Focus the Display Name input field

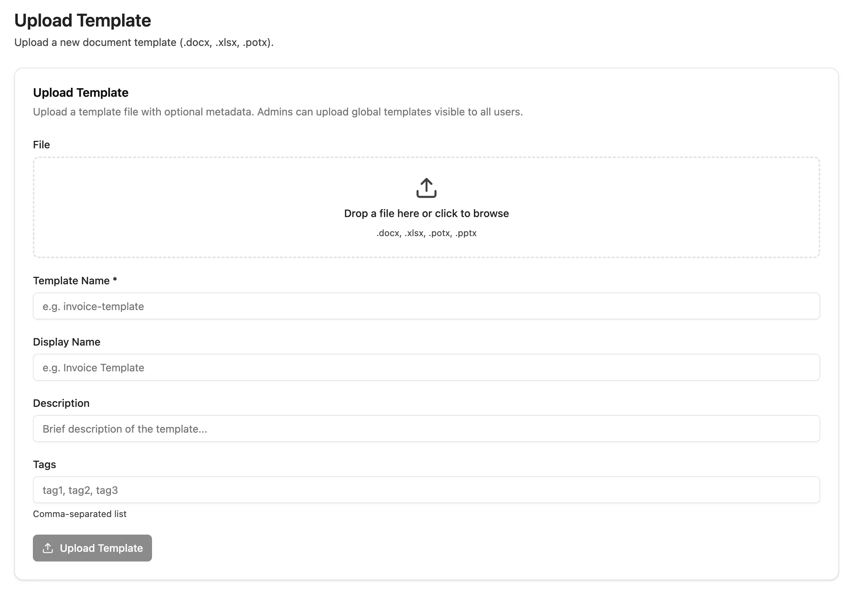click(426, 367)
